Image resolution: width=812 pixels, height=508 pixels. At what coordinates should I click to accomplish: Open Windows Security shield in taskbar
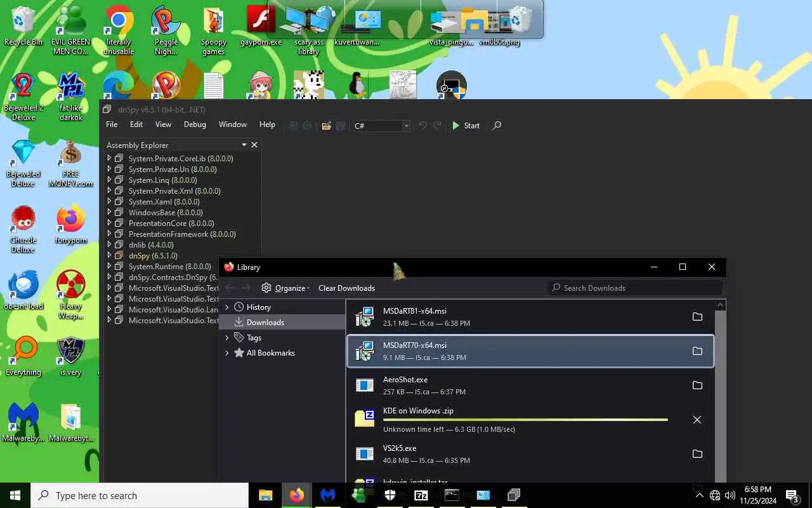pos(390,495)
